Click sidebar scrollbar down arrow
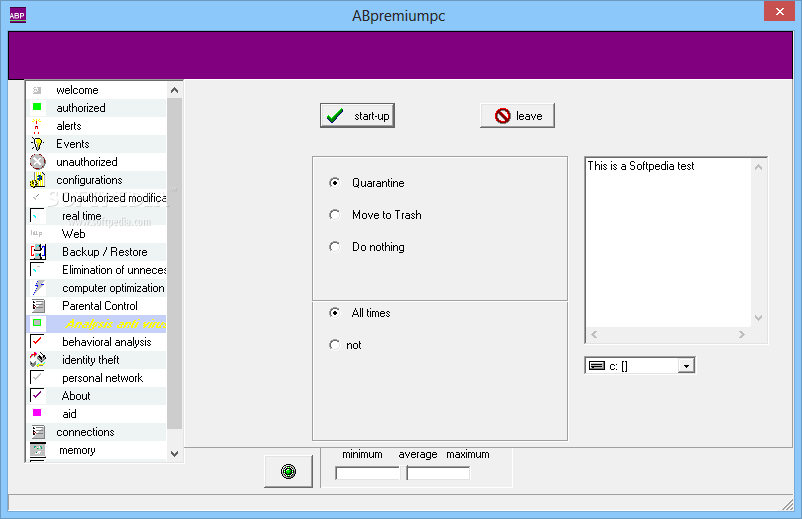Screen dimensions: 802x519 coord(174,454)
